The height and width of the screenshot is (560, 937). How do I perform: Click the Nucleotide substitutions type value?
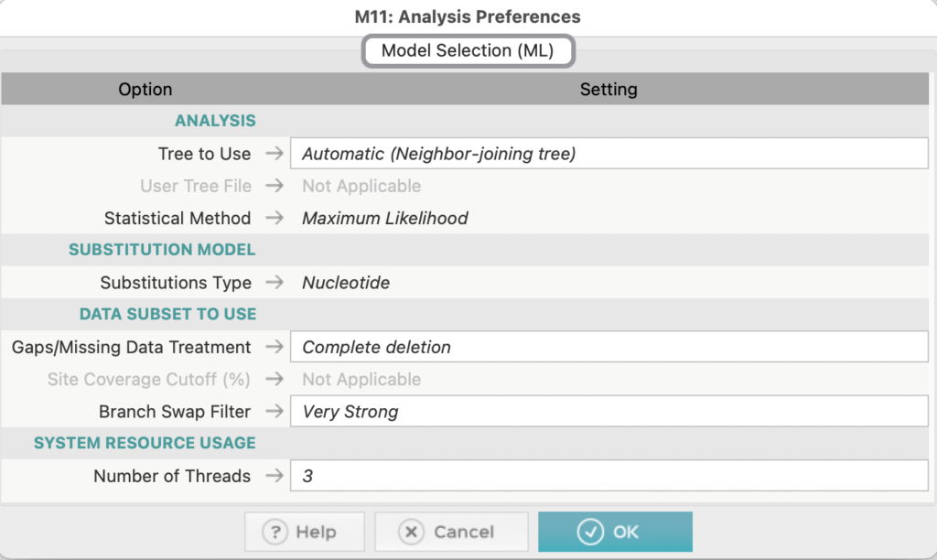pyautogui.click(x=346, y=282)
